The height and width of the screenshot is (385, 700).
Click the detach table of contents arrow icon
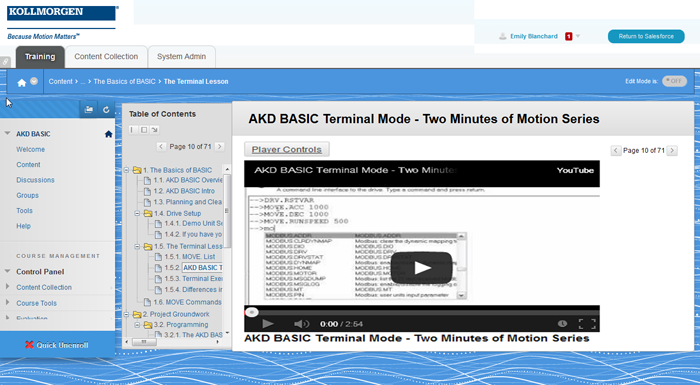pos(154,130)
